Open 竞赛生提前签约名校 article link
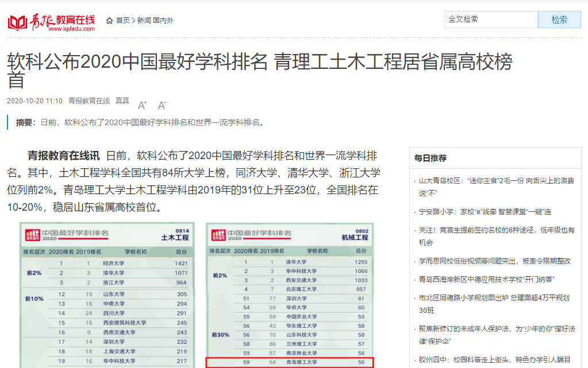 [x=497, y=236]
